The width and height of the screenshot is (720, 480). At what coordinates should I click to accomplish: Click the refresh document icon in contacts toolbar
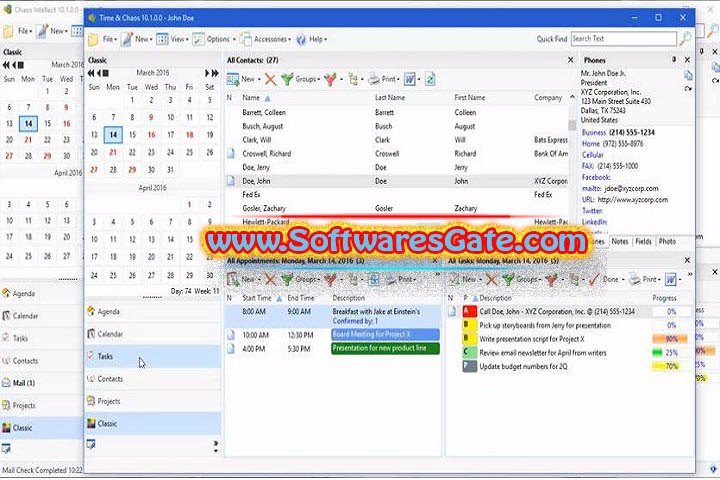pos(430,79)
